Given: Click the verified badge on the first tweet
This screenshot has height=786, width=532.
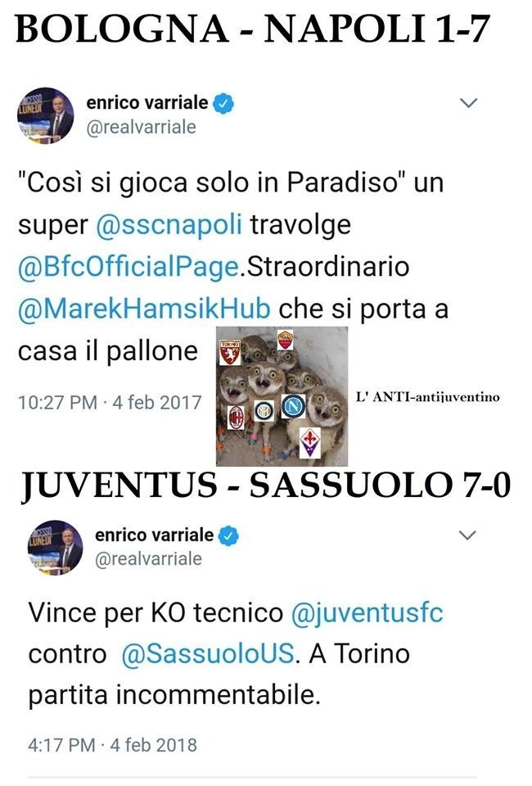Looking at the screenshot, I should [x=223, y=103].
